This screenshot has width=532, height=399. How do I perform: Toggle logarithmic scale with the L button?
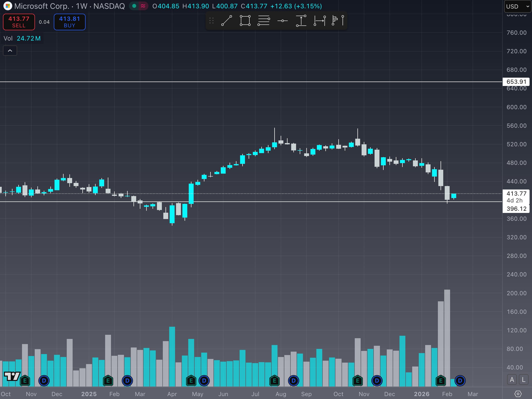coord(523,380)
